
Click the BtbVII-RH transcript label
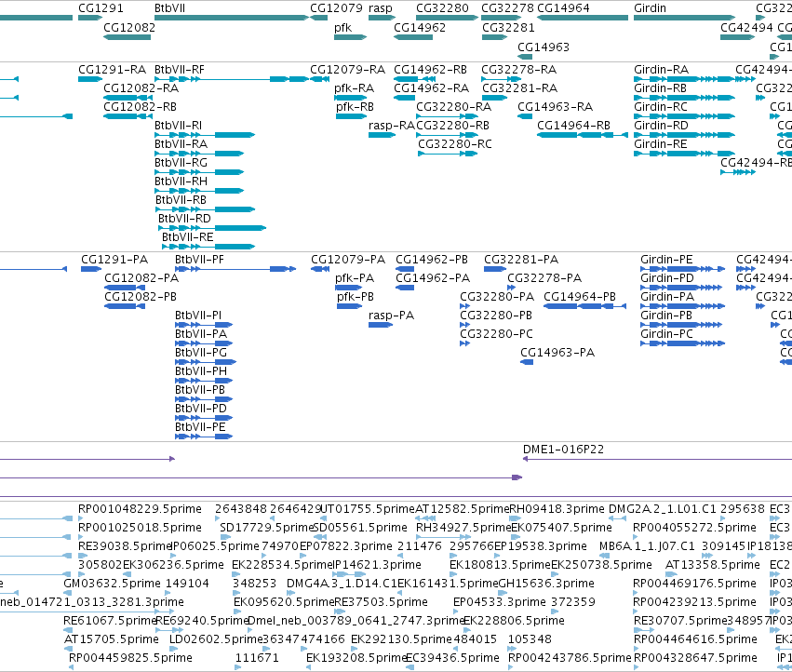pos(181,181)
